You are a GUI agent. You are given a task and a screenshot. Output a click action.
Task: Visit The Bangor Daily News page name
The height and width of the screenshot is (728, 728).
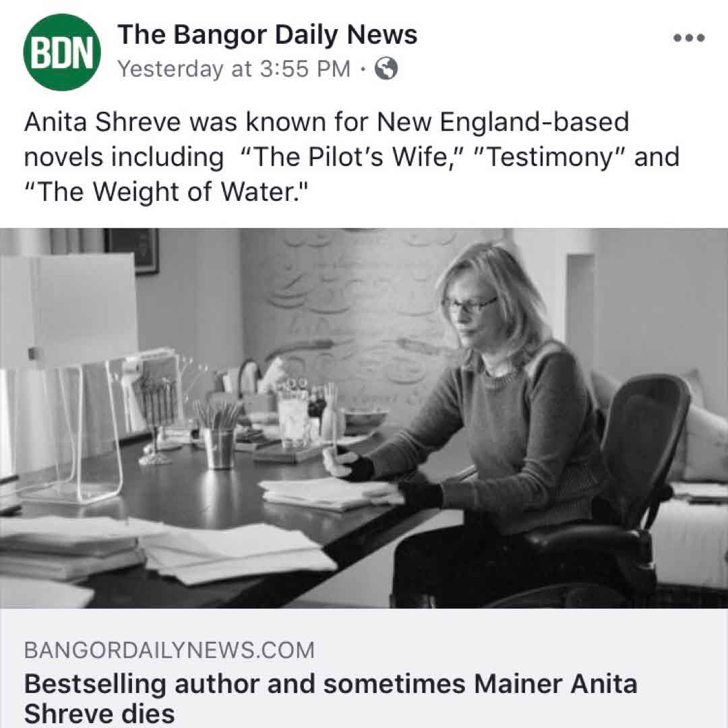tap(267, 34)
